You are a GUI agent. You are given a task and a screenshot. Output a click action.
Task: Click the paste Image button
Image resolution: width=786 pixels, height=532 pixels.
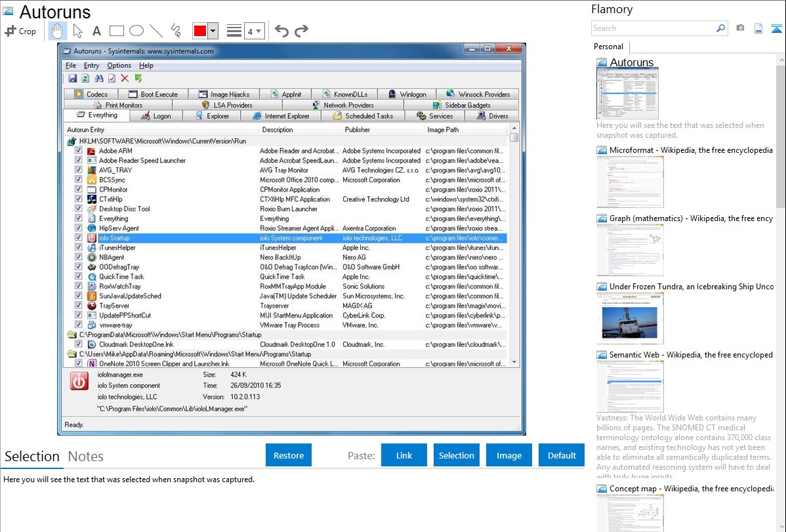click(x=508, y=455)
